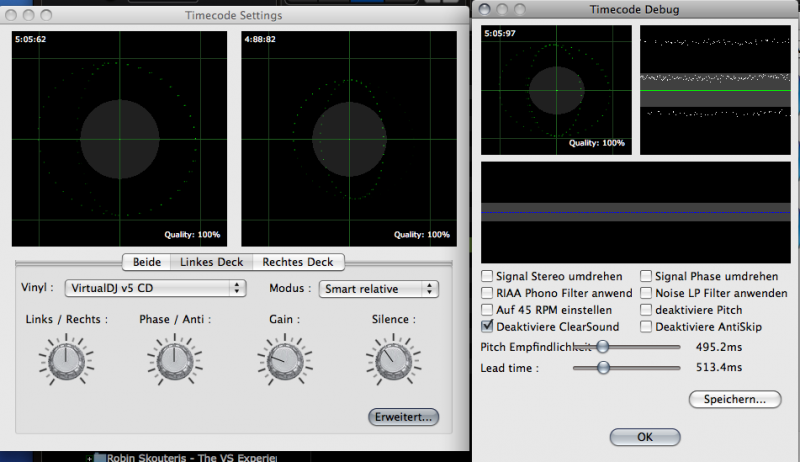Toggle the deaktiviere Pitch checkbox
This screenshot has height=462, width=800.
pos(646,310)
